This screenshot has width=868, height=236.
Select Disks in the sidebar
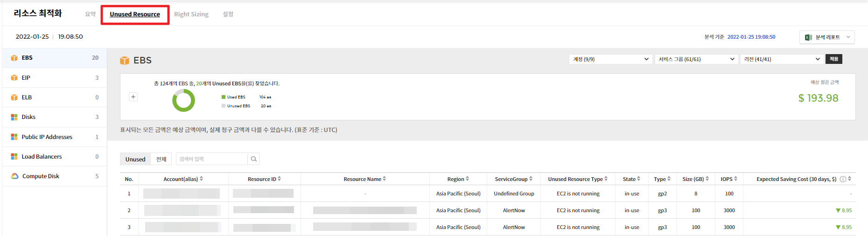click(28, 117)
